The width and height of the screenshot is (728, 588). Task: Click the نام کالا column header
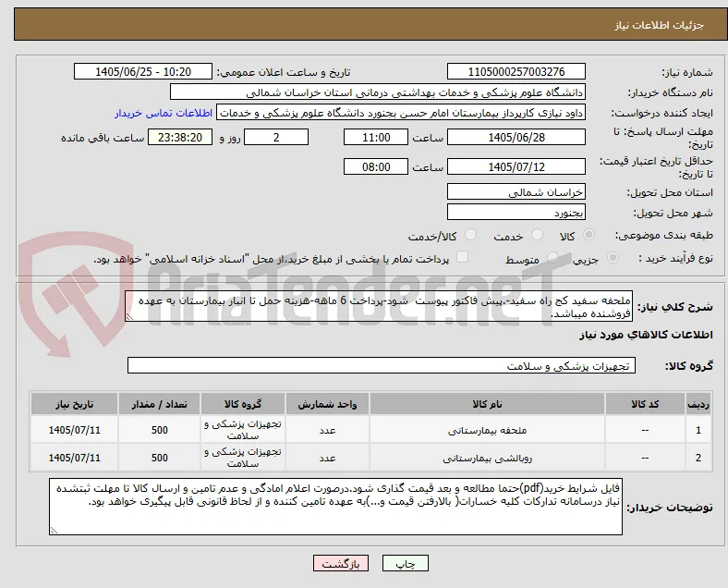tap(487, 404)
